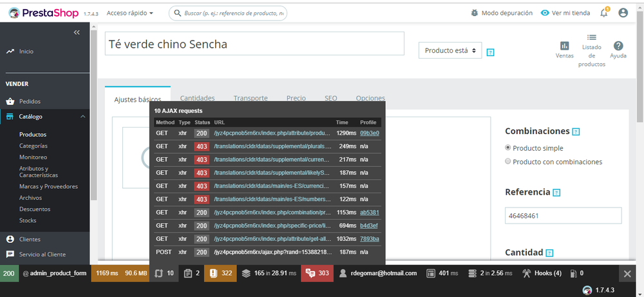Image resolution: width=644 pixels, height=297 pixels.
Task: Select Archivos submenu item
Action: tap(30, 198)
